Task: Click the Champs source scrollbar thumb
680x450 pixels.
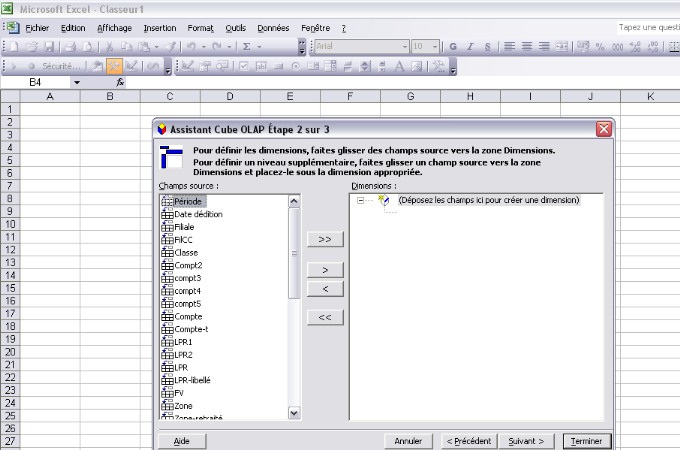Action: tap(294, 253)
